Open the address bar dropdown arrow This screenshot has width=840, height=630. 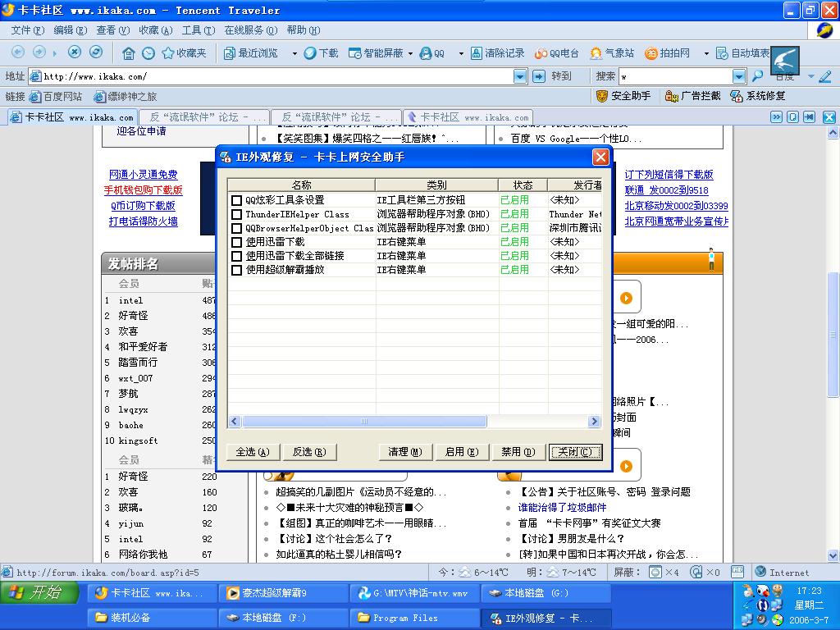520,76
